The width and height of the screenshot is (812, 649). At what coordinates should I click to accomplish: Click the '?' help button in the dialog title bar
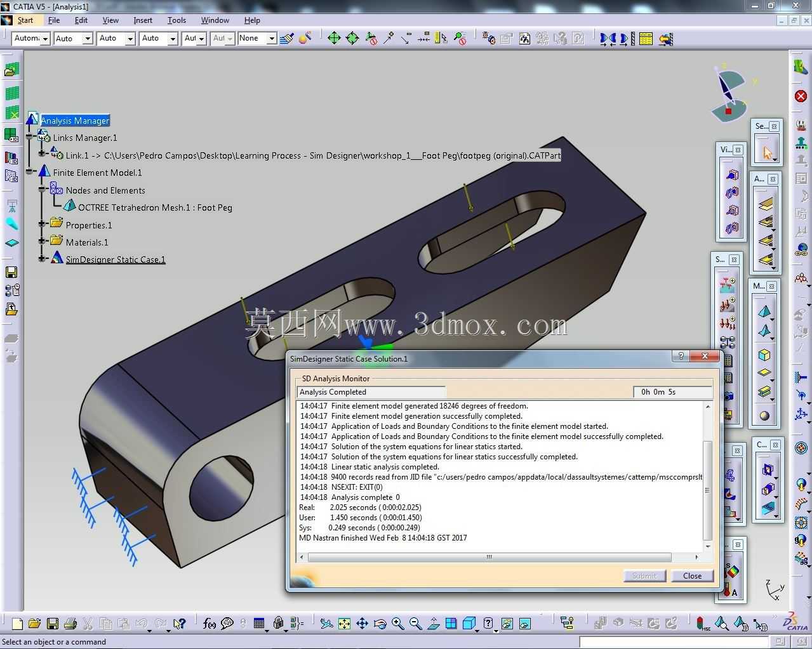point(681,356)
